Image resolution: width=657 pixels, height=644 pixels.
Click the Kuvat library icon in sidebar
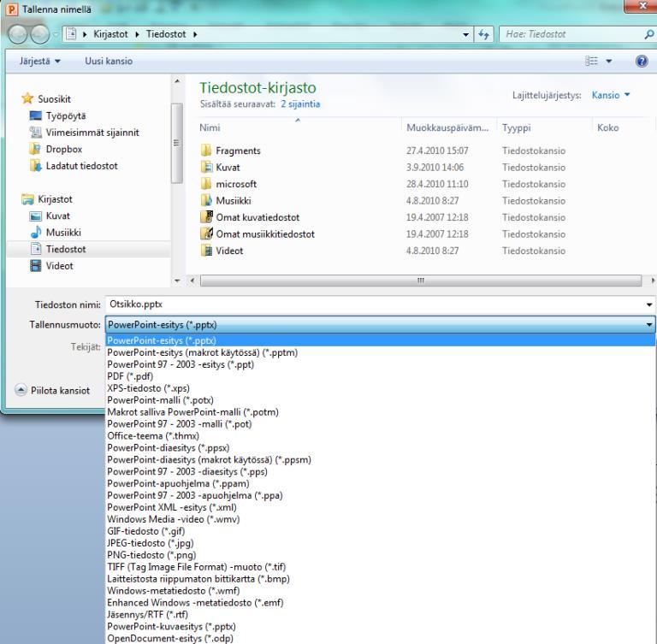[36, 216]
